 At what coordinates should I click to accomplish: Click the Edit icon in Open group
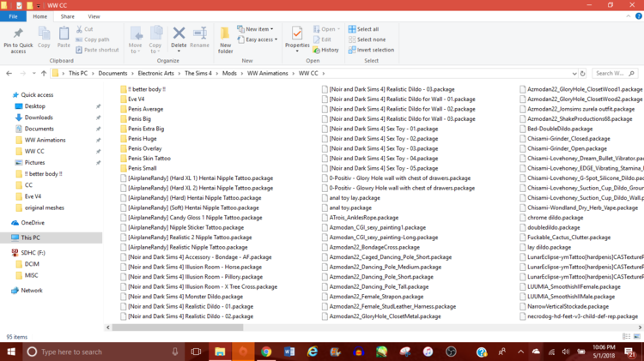point(317,39)
